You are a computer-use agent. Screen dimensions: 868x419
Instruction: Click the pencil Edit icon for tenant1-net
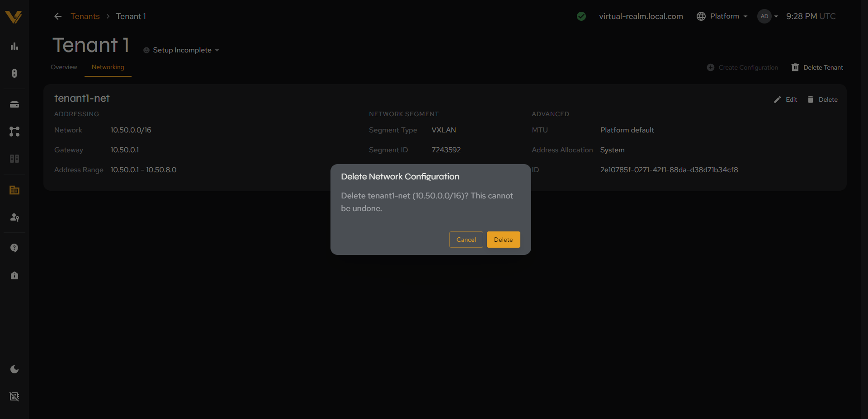coord(778,99)
